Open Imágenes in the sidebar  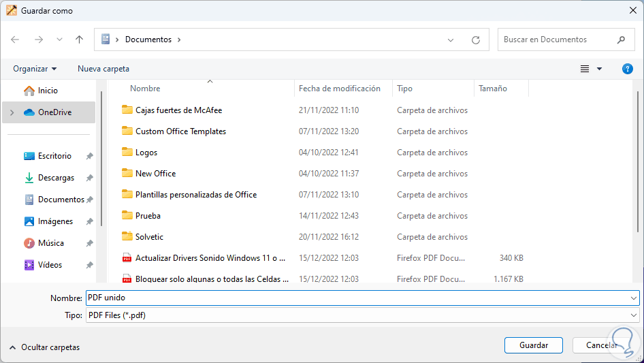(55, 221)
